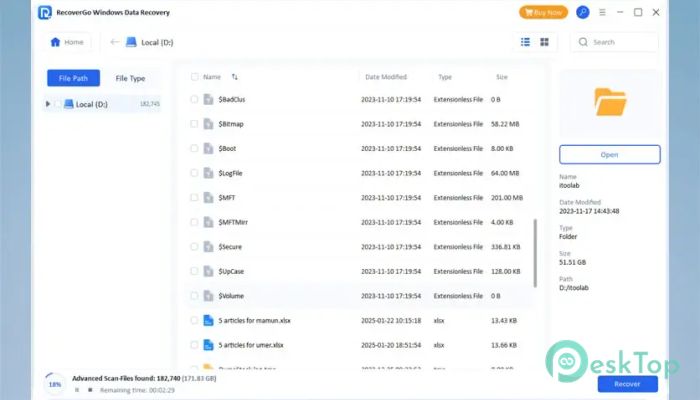Click the RecoverGo app logo
Screen dimensions: 700x400
[x=45, y=12]
